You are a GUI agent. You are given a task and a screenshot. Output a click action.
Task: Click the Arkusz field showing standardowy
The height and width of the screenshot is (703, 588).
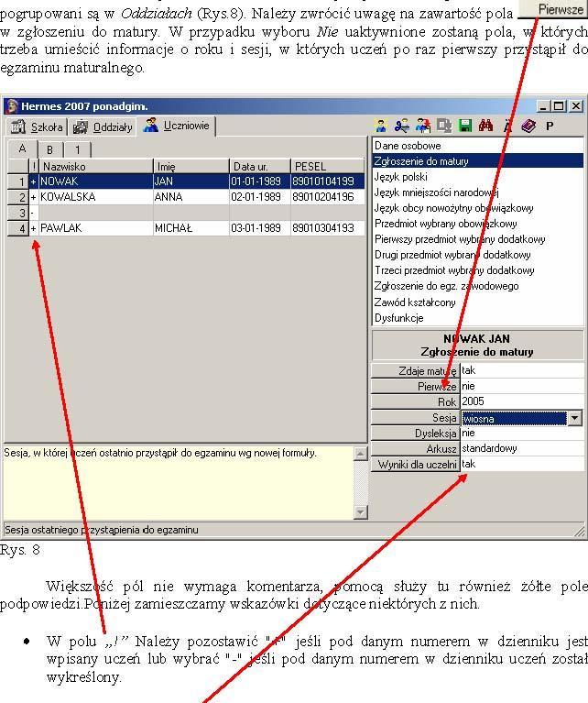point(522,448)
